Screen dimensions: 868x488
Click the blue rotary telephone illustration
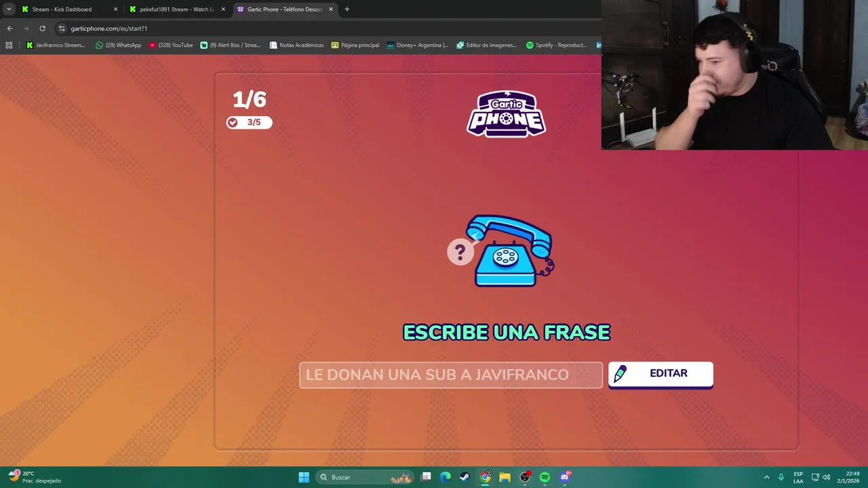click(513, 251)
